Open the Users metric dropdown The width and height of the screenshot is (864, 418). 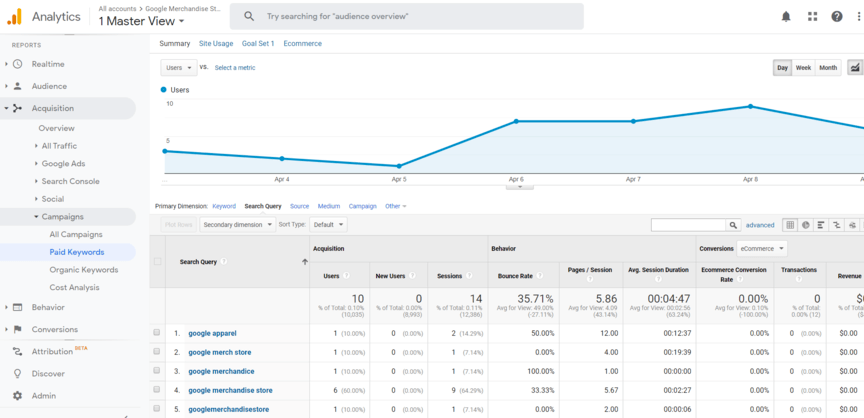coord(179,68)
